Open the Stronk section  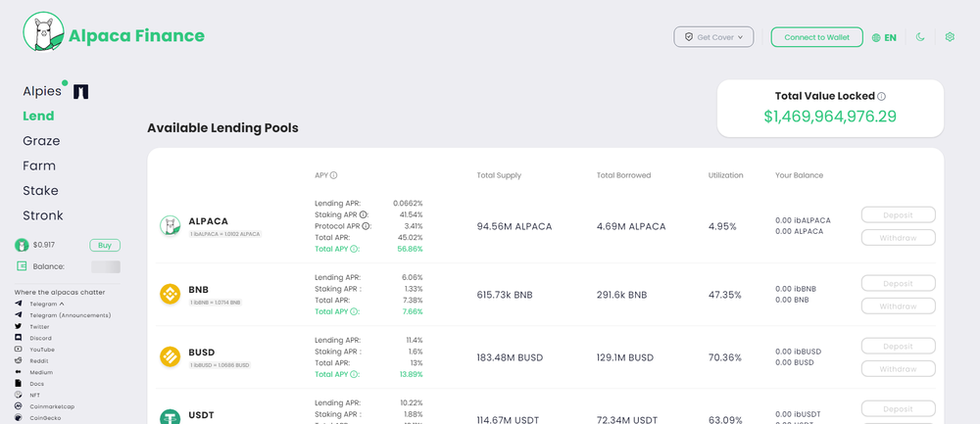(x=43, y=216)
